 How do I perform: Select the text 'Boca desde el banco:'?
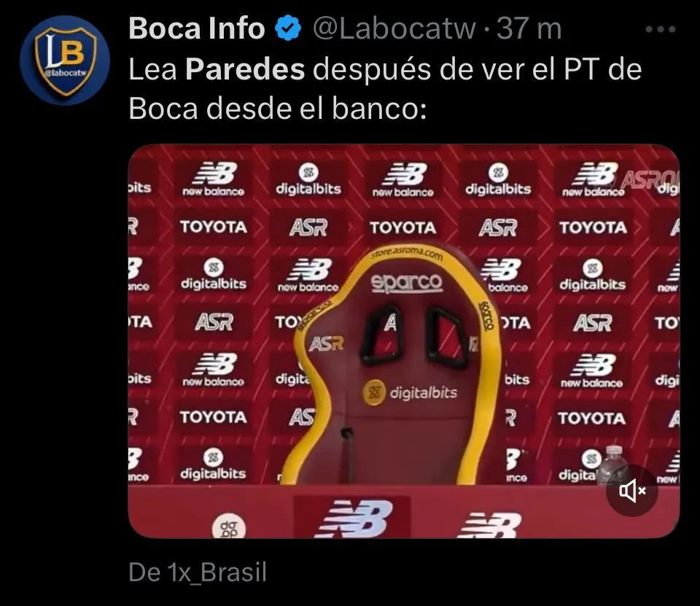tap(278, 109)
